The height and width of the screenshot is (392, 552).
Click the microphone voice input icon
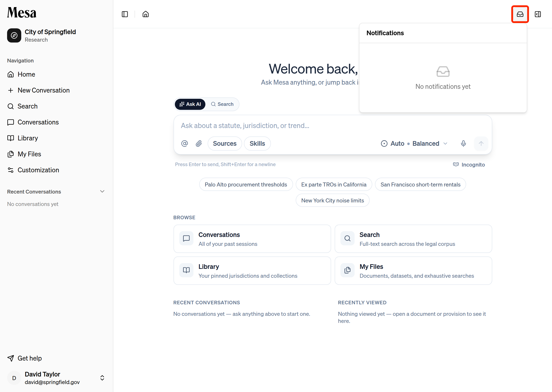click(x=463, y=144)
